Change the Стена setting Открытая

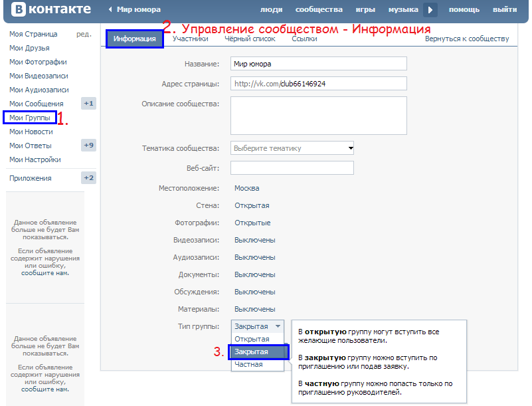point(252,205)
